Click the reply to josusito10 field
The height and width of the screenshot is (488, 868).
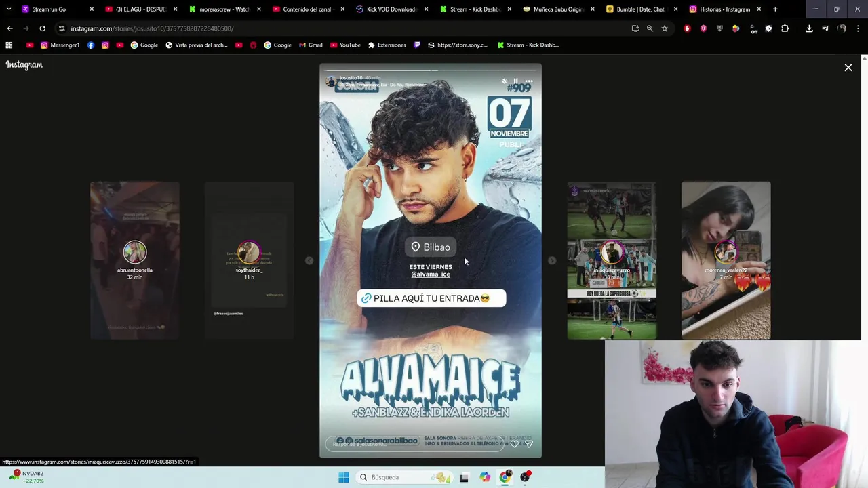point(415,444)
